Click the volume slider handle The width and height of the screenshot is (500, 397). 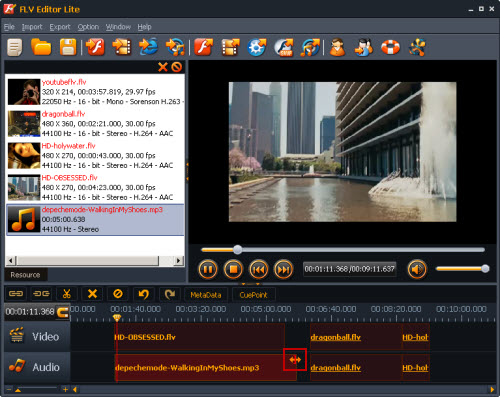click(485, 268)
